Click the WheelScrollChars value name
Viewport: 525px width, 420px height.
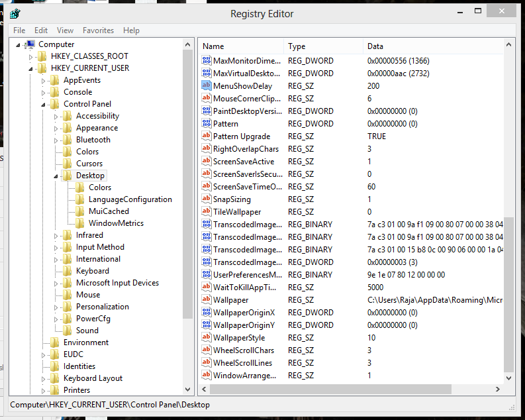(244, 350)
